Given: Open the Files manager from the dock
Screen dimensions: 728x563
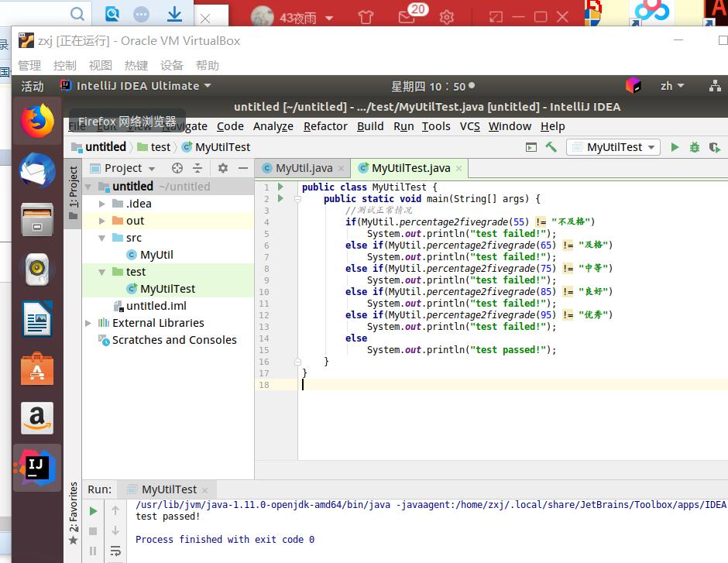Looking at the screenshot, I should (x=37, y=220).
